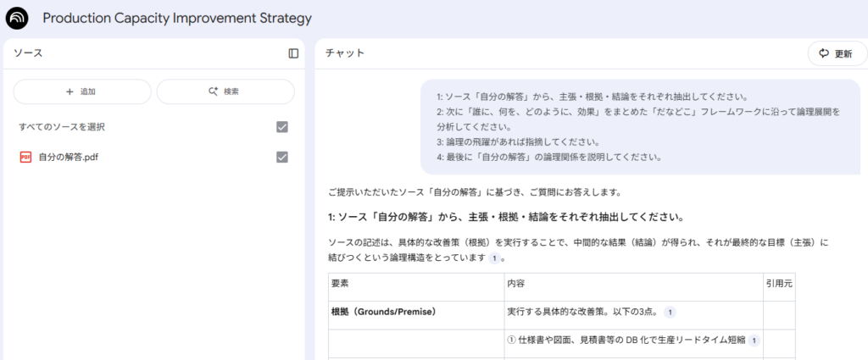Open the 自分の解答.pdf source entry
This screenshot has width=868, height=360.
click(x=69, y=157)
